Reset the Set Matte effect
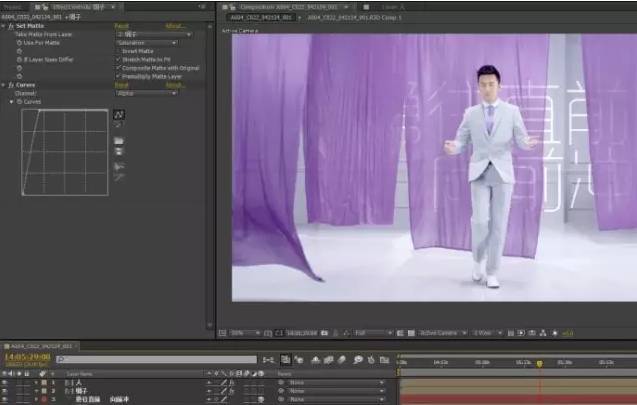Image resolution: width=637 pixels, height=405 pixels. pos(121,26)
